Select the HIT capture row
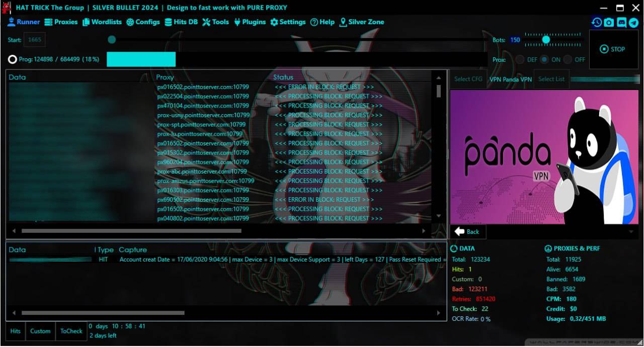 point(226,259)
